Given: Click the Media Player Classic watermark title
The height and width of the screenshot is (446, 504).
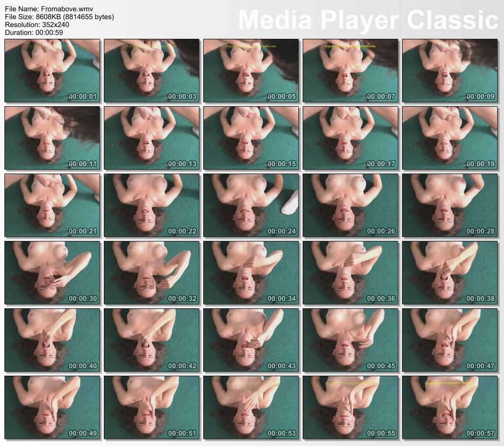Looking at the screenshot, I should click(x=368, y=20).
